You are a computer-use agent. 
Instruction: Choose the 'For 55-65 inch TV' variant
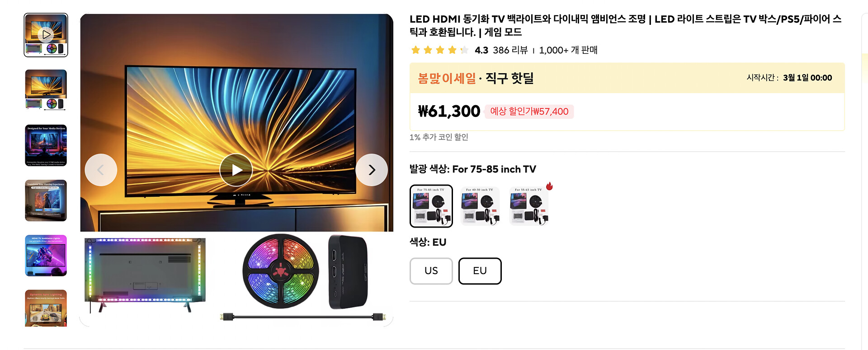pos(529,206)
